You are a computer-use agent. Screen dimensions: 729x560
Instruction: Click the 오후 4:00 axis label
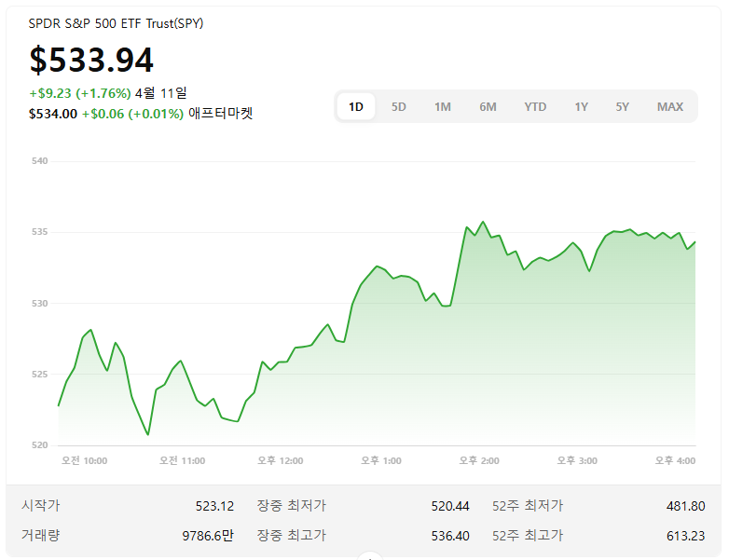pyautogui.click(x=676, y=460)
